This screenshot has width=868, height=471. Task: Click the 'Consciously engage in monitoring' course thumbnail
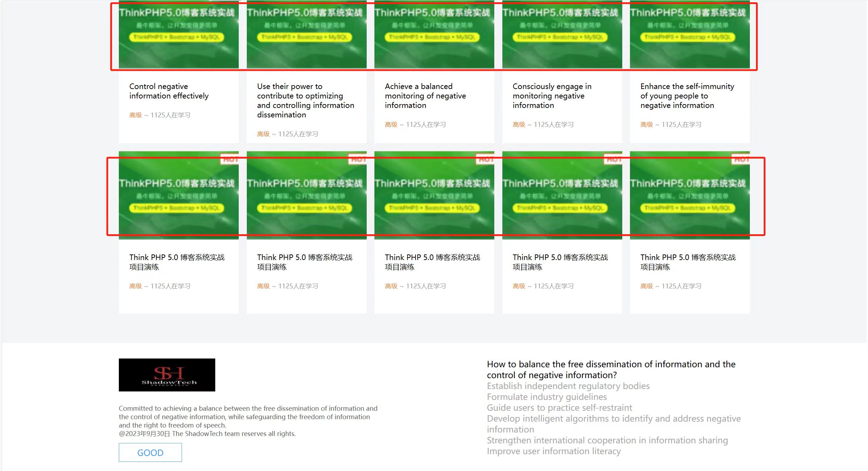562,35
